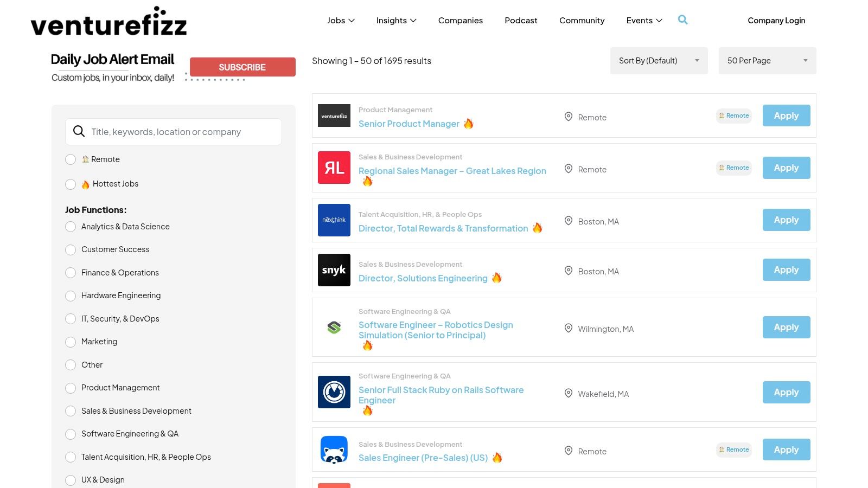Open the raccoon logo for Sales Engineer job
The image size is (868, 488).
pyautogui.click(x=334, y=450)
